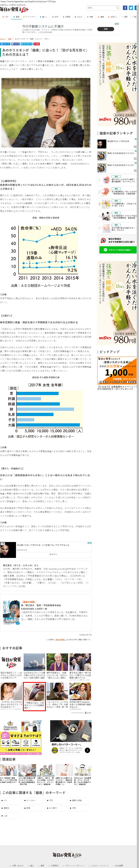Screen dimensions: 139x868
Task: Open the 健康 navigation tab
Action: pyautogui.click(x=17, y=17)
